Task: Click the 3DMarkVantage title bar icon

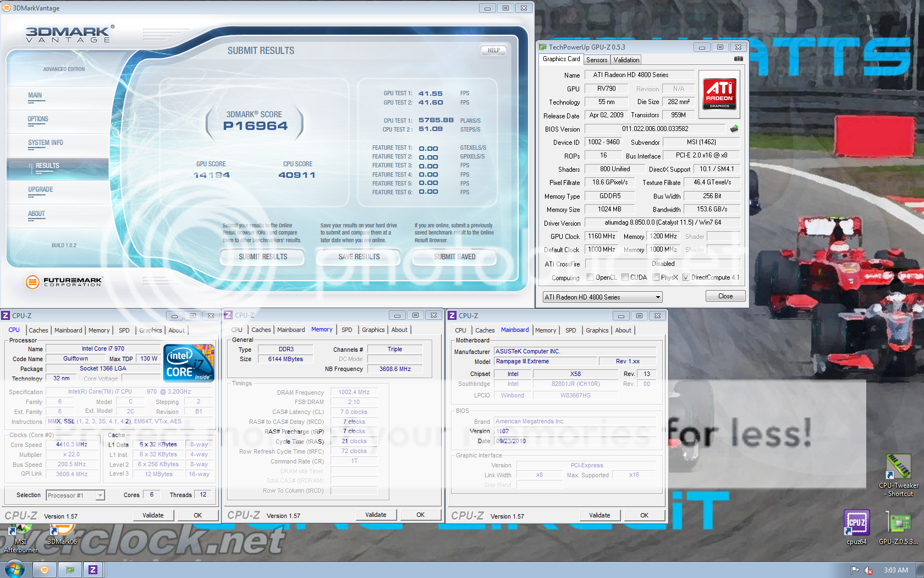Action: (7, 8)
